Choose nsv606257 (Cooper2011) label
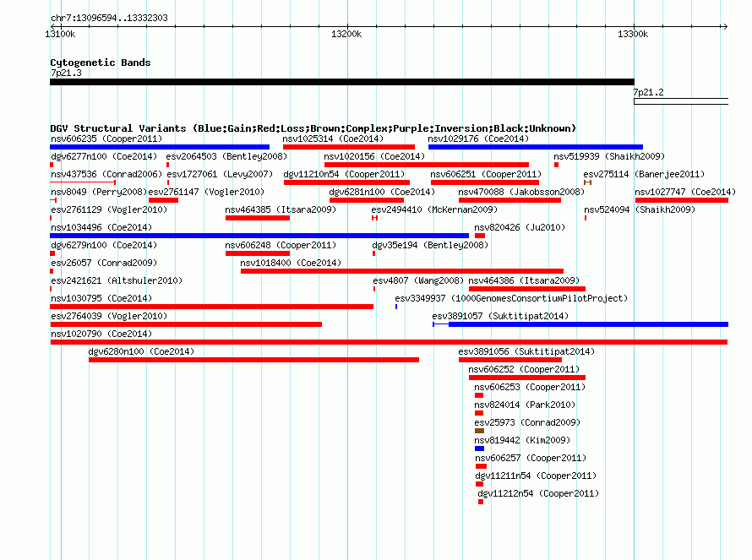Viewport: 752px width, 560px height. tap(531, 458)
